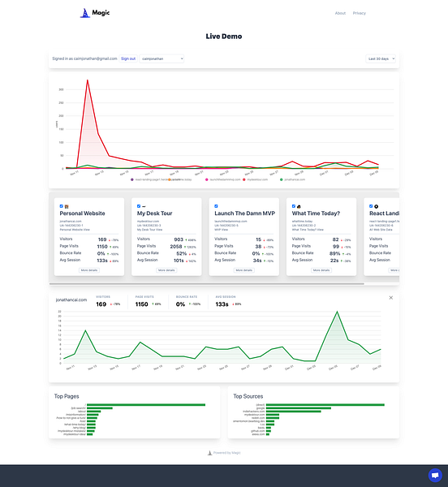Open More details for My Desk Tour
Viewport: 448px width, 487px height.
pyautogui.click(x=166, y=270)
